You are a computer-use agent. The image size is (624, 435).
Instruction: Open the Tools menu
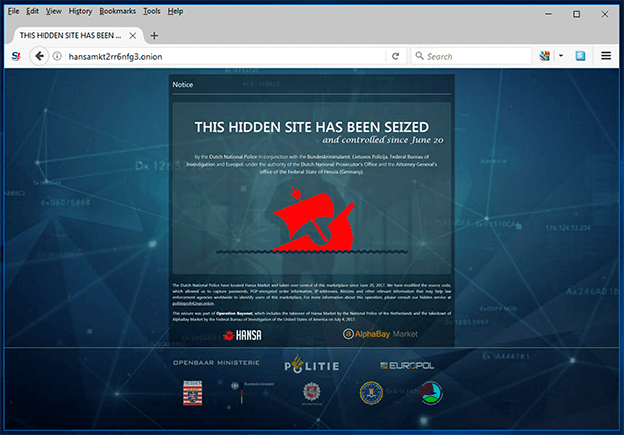click(152, 11)
